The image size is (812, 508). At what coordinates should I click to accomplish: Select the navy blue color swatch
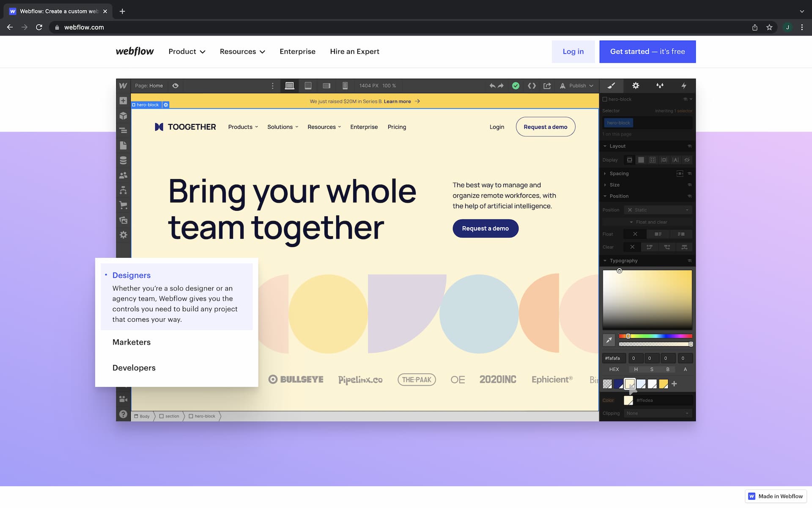click(618, 384)
